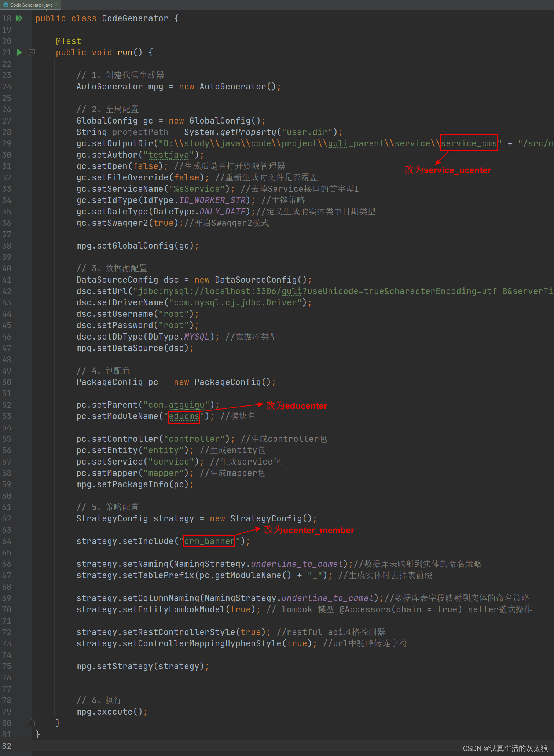554x756 pixels.
Task: Click the ID_WORKER_STR constant
Action: pos(212,200)
